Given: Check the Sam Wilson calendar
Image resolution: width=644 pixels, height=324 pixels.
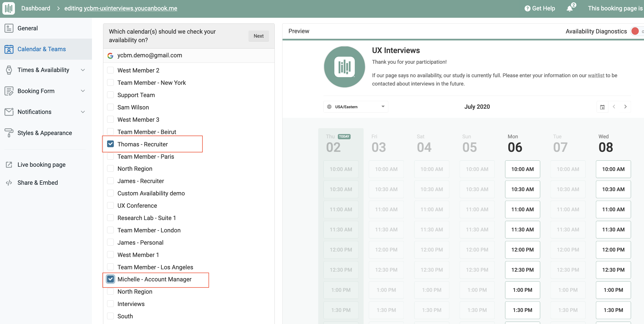Looking at the screenshot, I should pos(110,107).
